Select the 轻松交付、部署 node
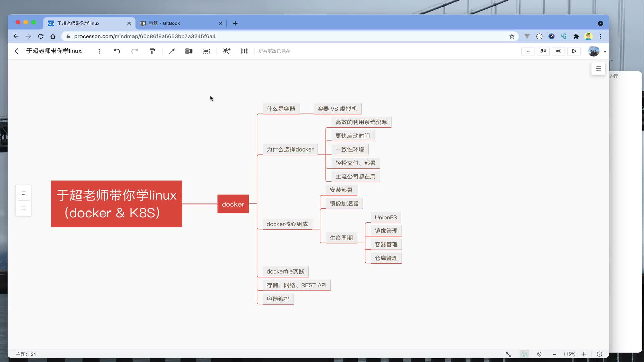 (x=356, y=163)
